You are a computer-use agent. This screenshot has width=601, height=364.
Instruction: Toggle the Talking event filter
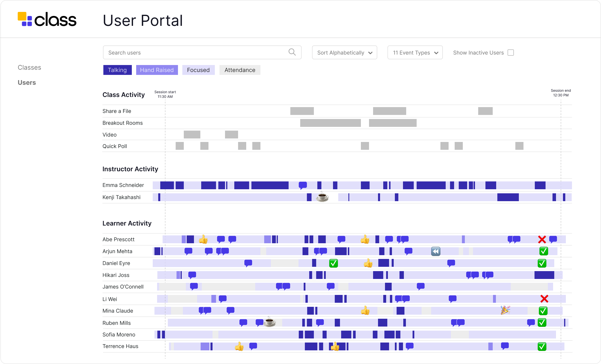117,70
